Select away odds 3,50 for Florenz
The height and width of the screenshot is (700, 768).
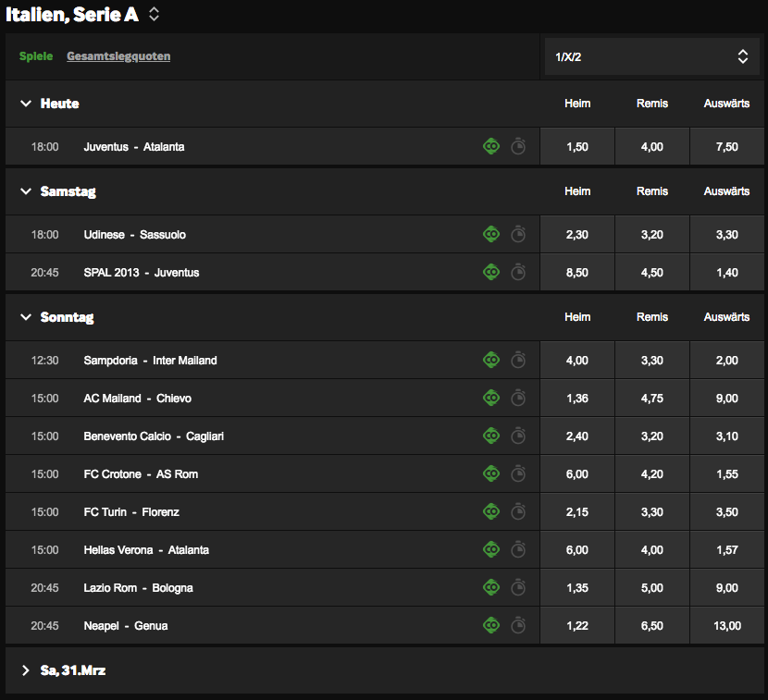(727, 511)
